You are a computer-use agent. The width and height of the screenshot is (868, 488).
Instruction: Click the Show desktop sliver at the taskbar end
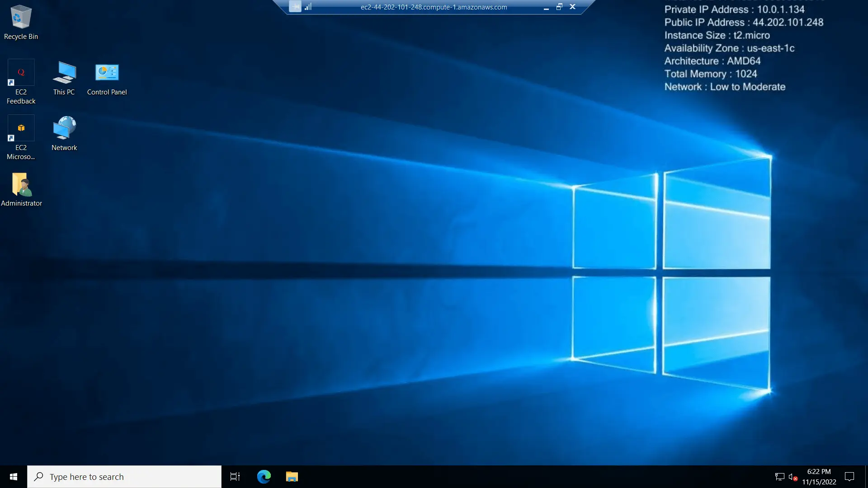[x=866, y=477]
